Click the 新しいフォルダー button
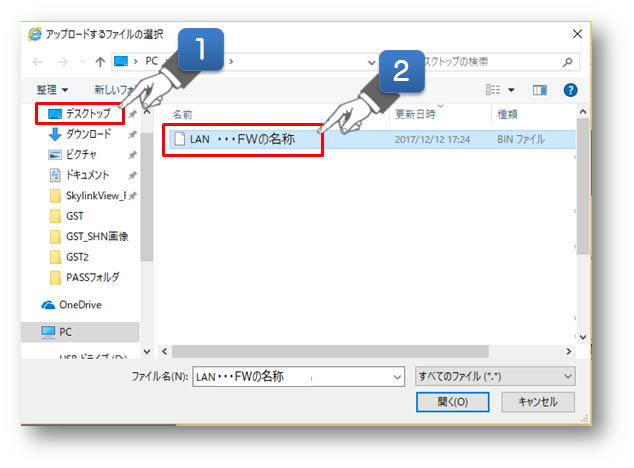Screen dimensions: 634x468 pyautogui.click(x=114, y=90)
